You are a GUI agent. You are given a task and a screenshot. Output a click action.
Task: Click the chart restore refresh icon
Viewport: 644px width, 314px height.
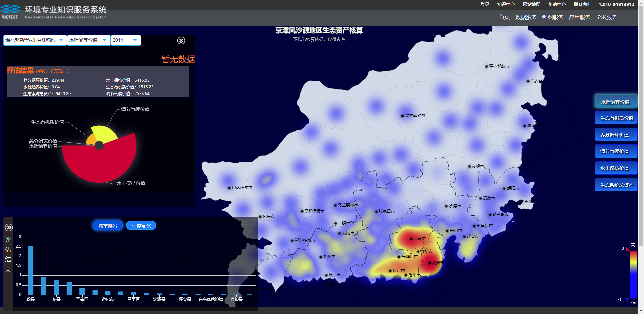253,222
